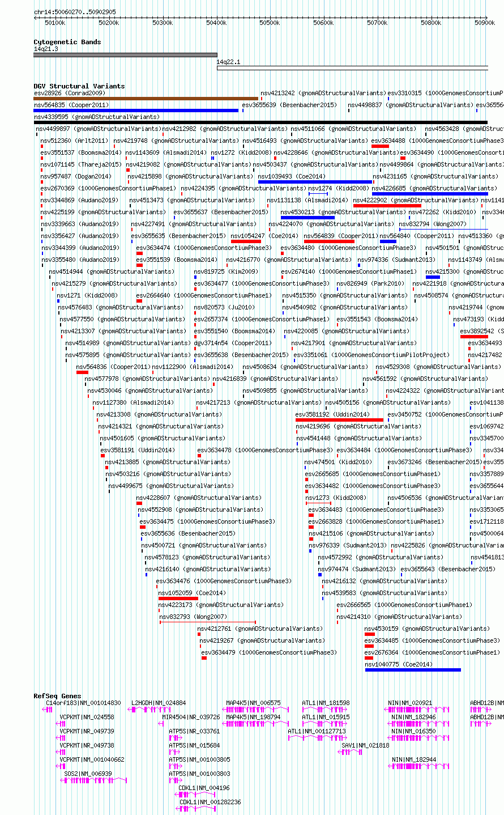Image resolution: width=504 pixels, height=815 pixels.
Task: Click variant nsv974336 (Sudmant2013)
Action: (396, 260)
